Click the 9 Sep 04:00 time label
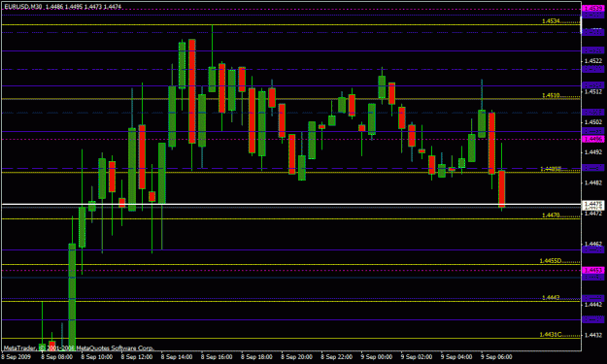This screenshot has width=607, height=364. point(456,357)
